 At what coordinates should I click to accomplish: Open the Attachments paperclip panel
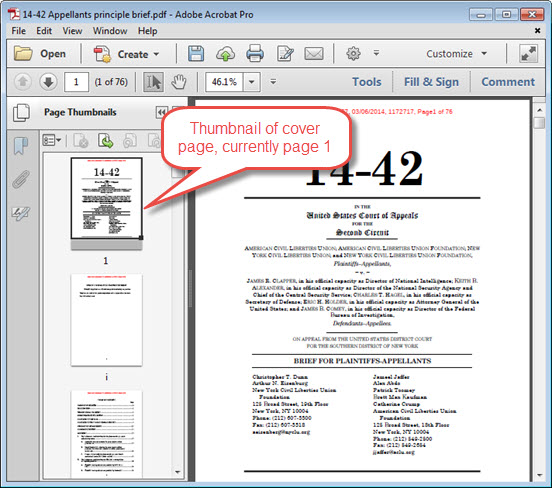pos(21,180)
